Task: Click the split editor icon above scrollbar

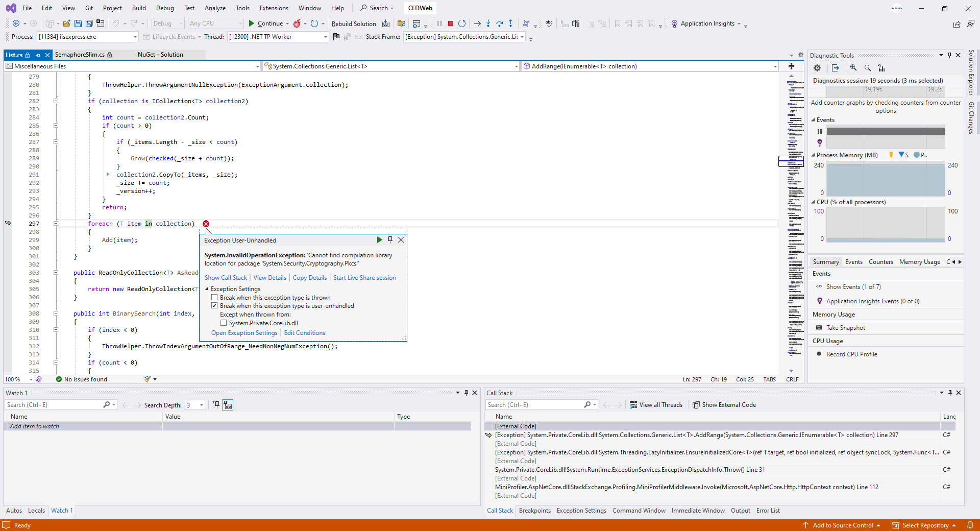Action: coord(791,66)
